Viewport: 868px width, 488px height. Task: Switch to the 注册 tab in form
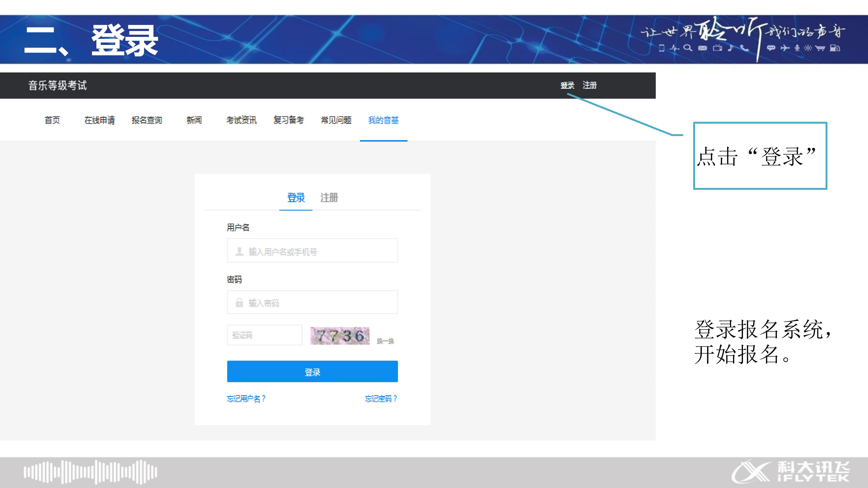point(329,198)
